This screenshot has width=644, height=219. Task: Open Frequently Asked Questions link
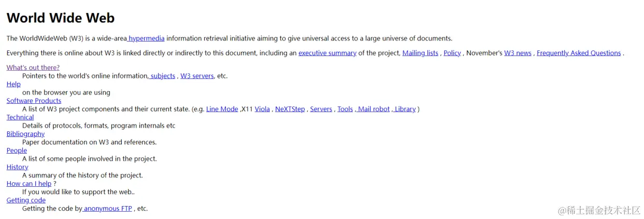coord(579,53)
